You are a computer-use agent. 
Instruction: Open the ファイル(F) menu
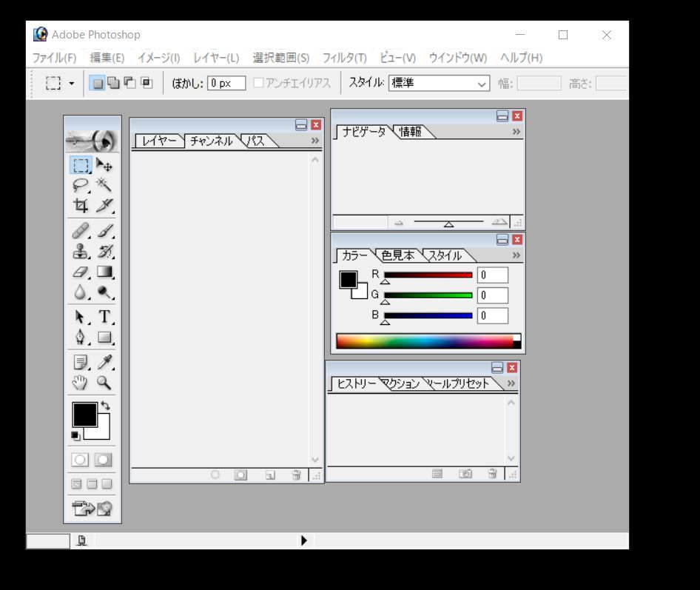[55, 58]
